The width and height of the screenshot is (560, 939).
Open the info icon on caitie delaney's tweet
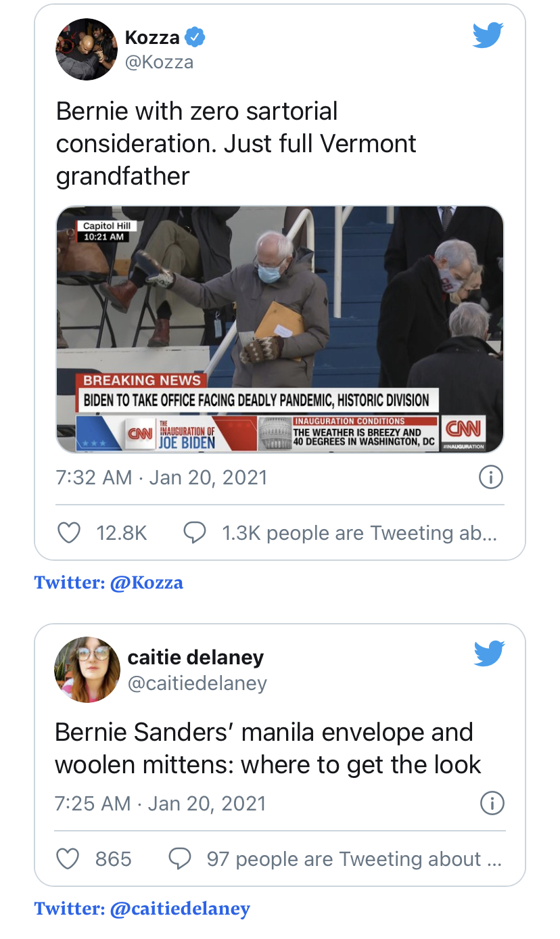coord(492,803)
